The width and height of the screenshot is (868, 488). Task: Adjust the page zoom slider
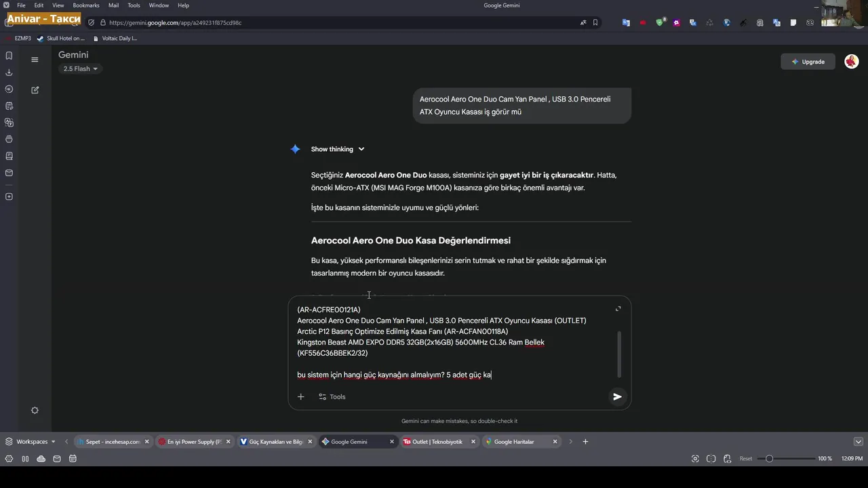pos(785,459)
